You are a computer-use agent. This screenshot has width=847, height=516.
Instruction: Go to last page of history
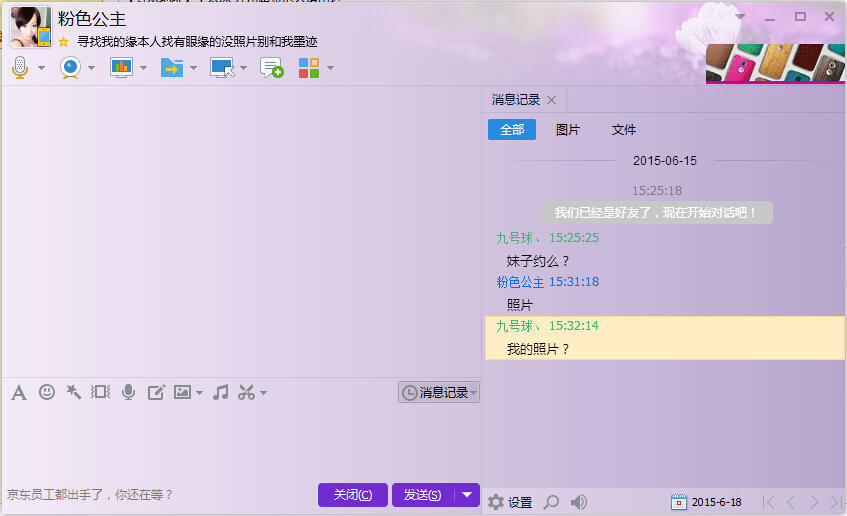pos(837,502)
